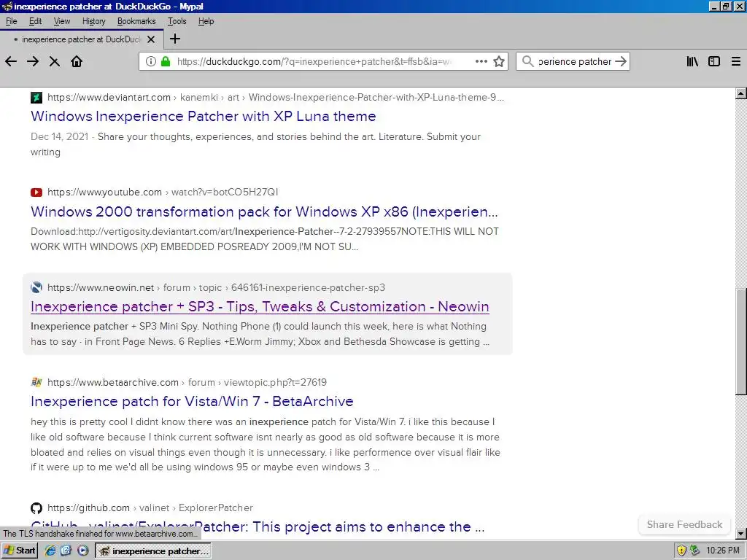Select the inexperience patcher browser tab
The image size is (747, 560).
[x=82, y=39]
